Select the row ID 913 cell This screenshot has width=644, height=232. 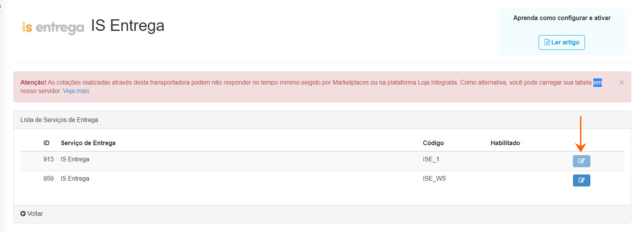pos(48,159)
